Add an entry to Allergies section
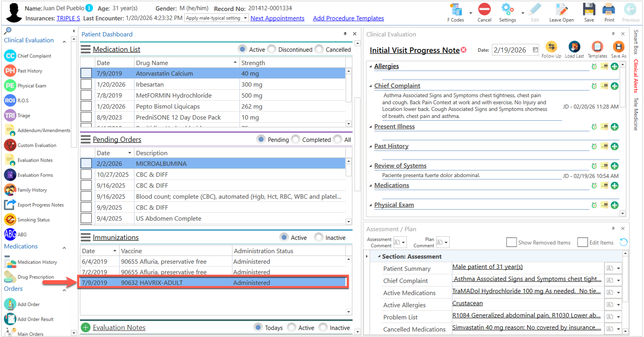644x337 pixels. [614, 66]
